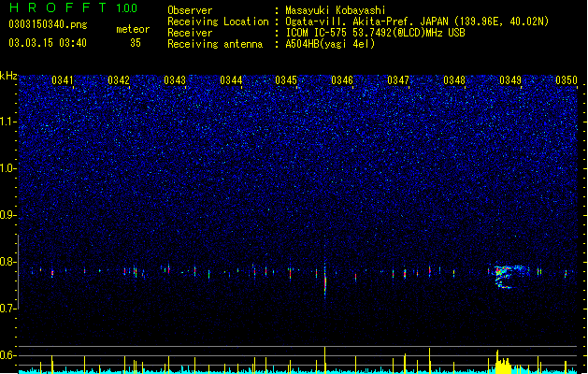The image size is (588, 374).
Task: Click the 0.8 frequency axis label
Action: (x=8, y=262)
